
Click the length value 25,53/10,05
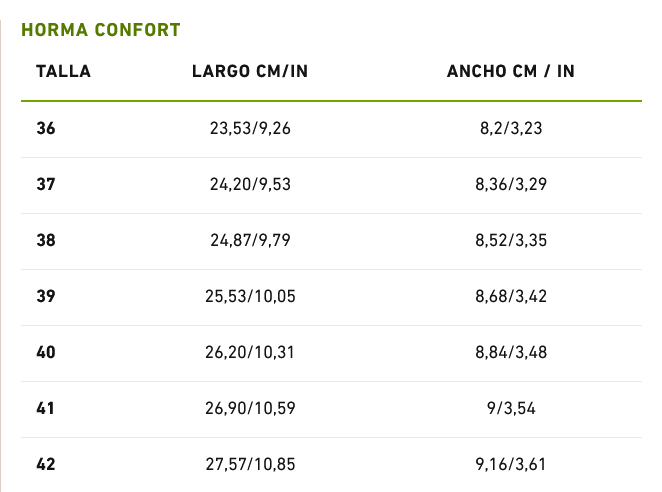pyautogui.click(x=250, y=296)
